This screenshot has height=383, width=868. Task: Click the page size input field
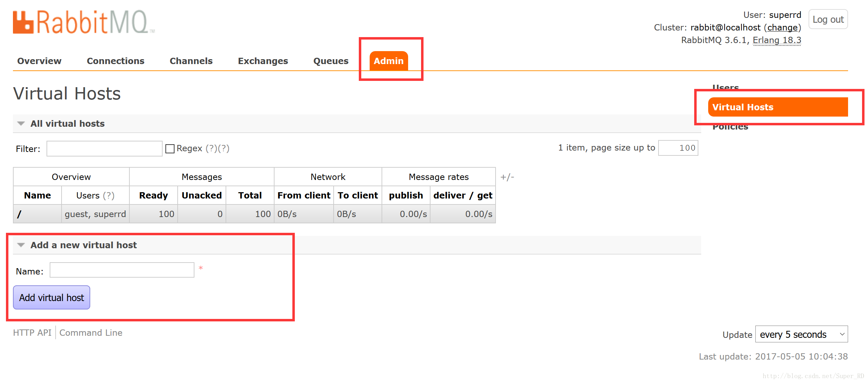(678, 148)
